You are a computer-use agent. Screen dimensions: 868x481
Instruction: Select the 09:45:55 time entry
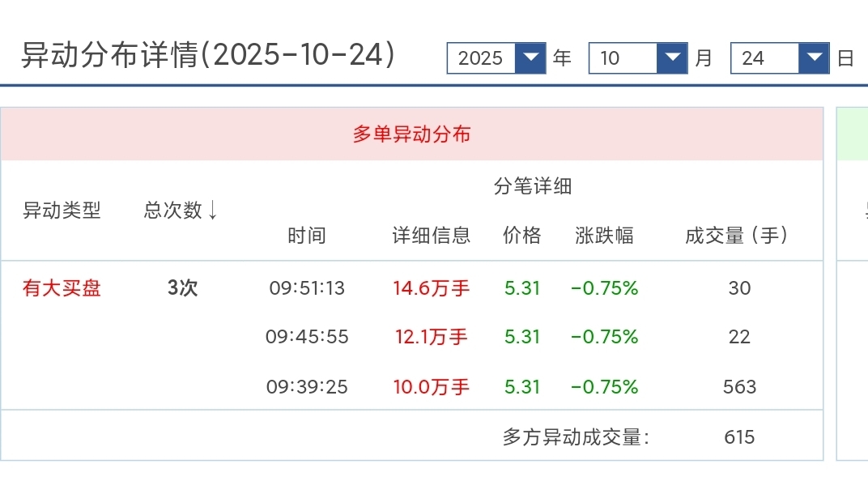click(307, 337)
